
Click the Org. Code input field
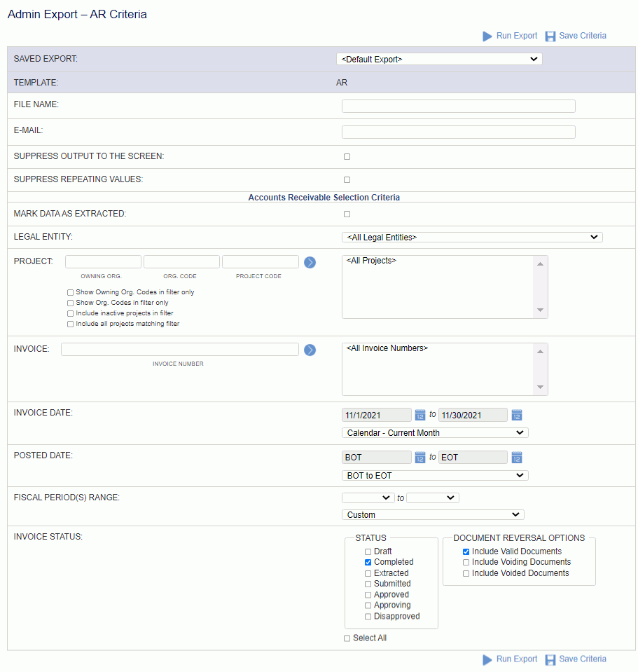[x=181, y=262]
